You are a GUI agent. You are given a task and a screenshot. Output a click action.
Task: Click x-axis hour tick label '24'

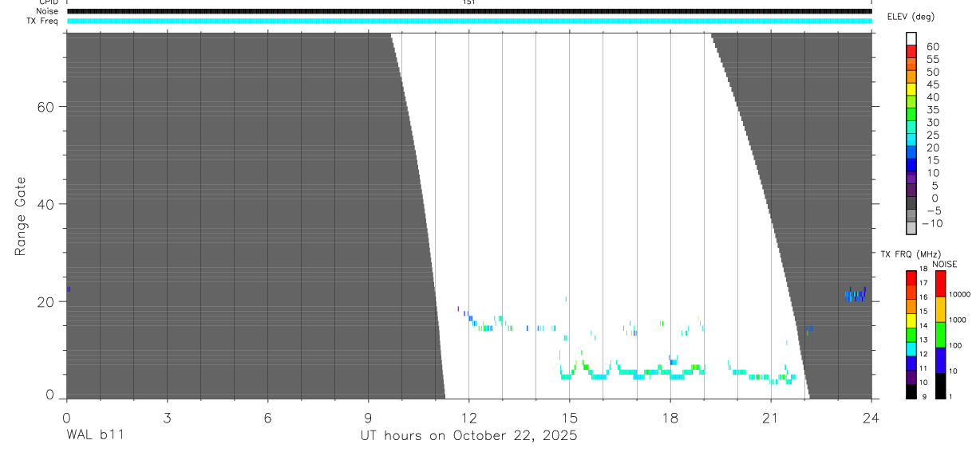(871, 418)
